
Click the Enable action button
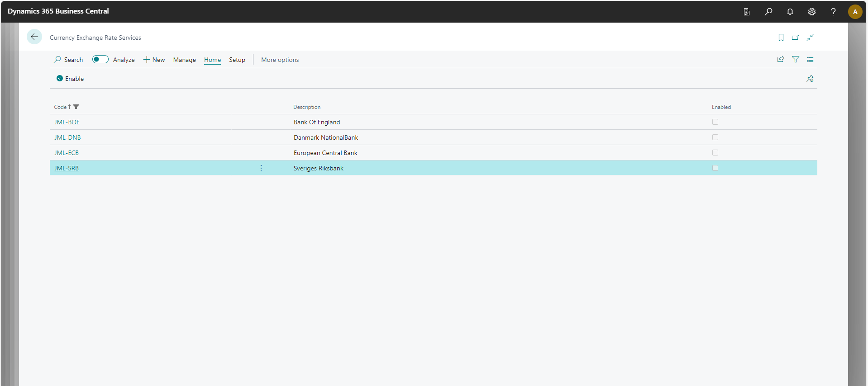70,79
